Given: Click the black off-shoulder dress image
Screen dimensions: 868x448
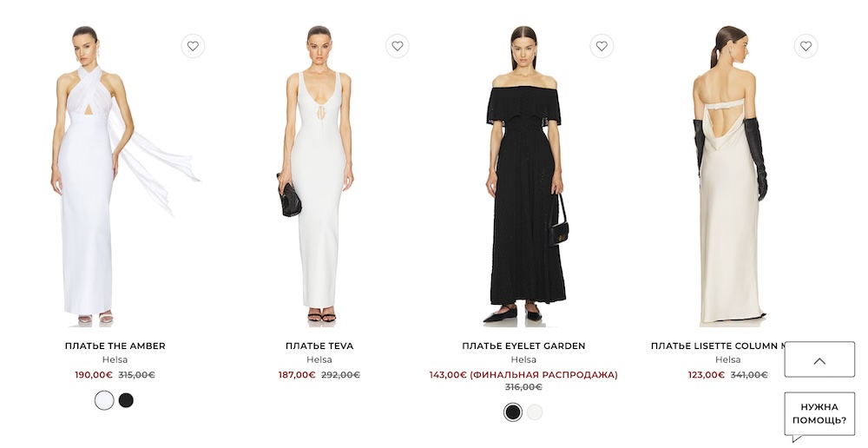Looking at the screenshot, I should pyautogui.click(x=523, y=175).
